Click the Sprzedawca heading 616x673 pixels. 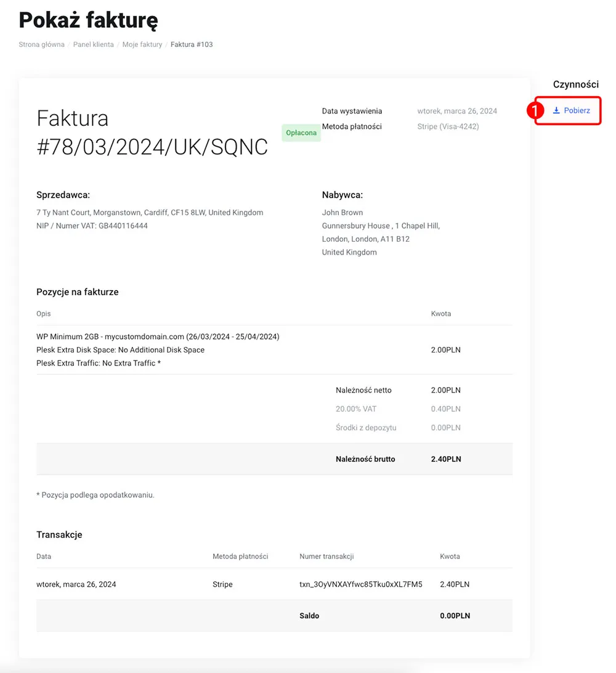pos(63,195)
